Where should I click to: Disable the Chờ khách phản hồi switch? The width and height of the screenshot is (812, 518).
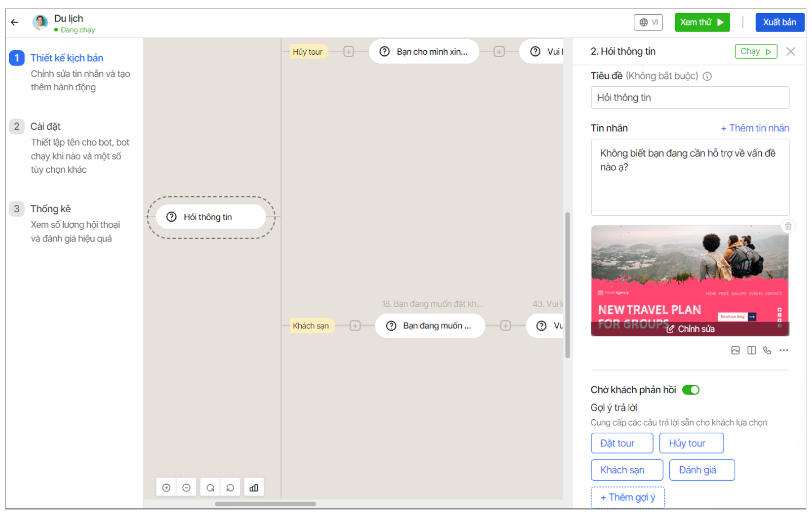691,390
